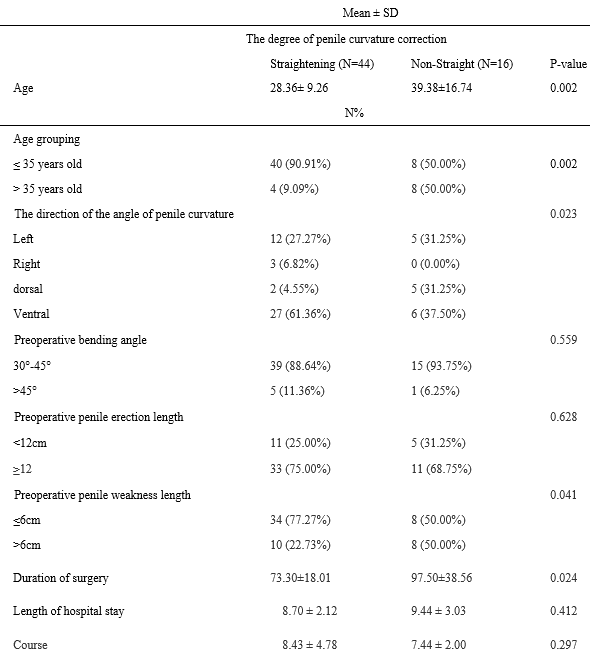This screenshot has height=660, width=590.
Task: Click the P-value 0.559
Action: (x=563, y=340)
